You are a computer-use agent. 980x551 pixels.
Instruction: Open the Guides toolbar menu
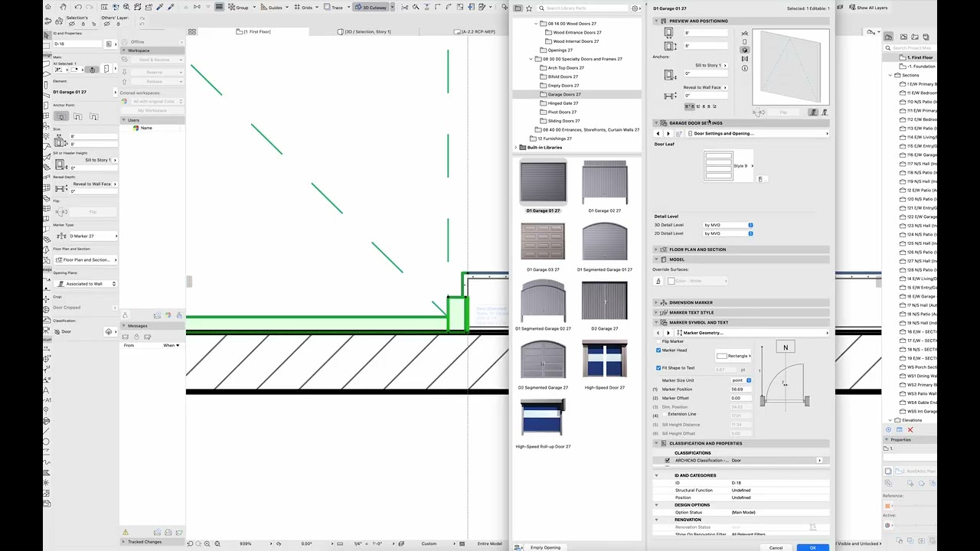(x=274, y=7)
